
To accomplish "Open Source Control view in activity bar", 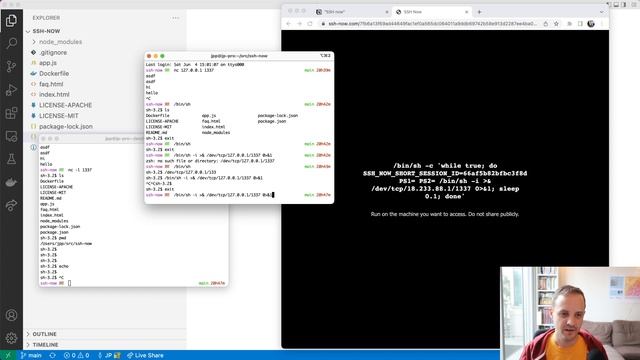I will pyautogui.click(x=11, y=66).
